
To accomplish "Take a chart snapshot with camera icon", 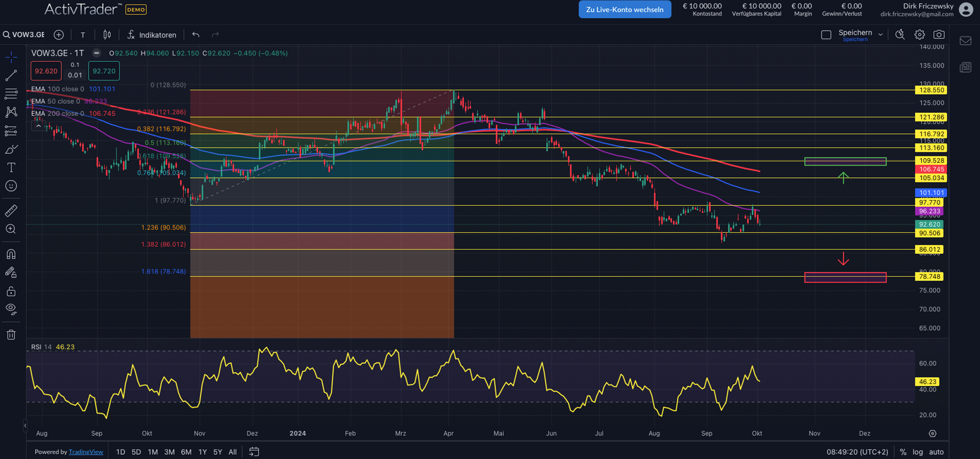I will tap(939, 34).
